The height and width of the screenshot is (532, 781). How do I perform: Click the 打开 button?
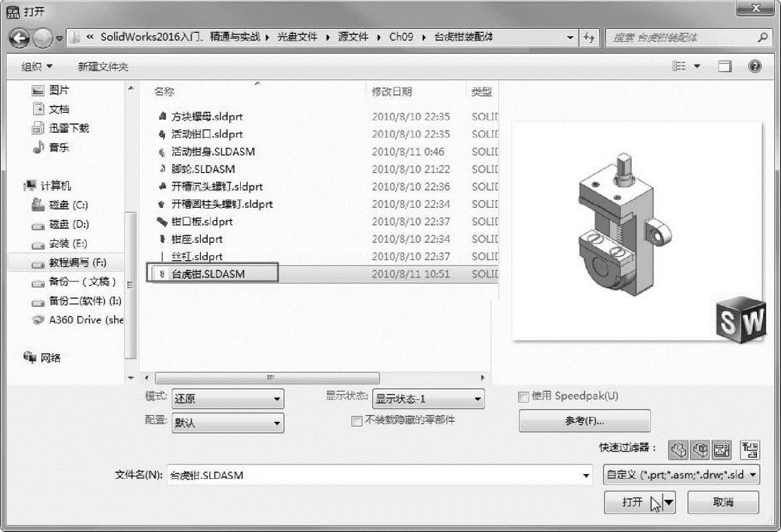tap(633, 502)
